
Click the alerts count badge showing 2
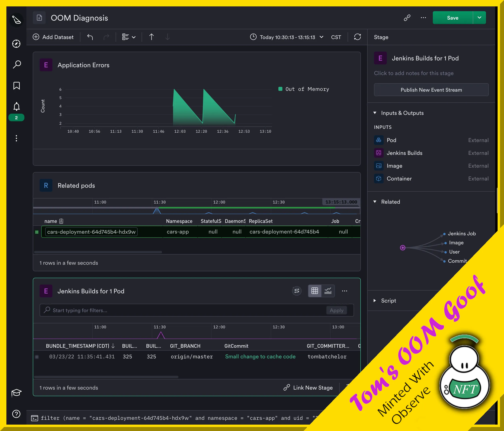click(16, 117)
